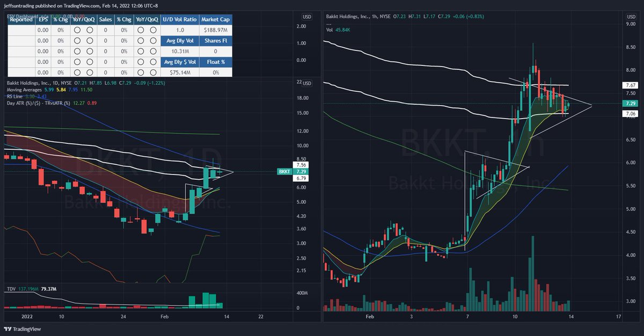This screenshot has width=644, height=336.
Task: Click the 7.67 price level tag on right axis
Action: 630,84
